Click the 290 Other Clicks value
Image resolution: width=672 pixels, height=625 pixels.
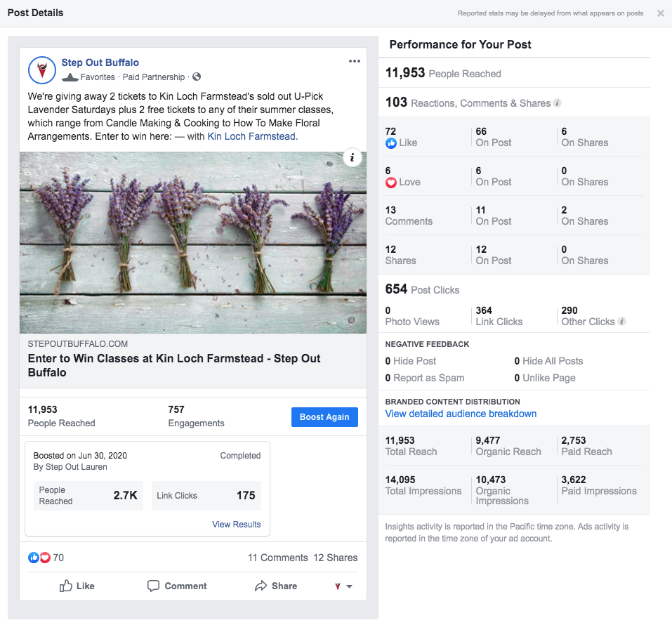coord(569,310)
